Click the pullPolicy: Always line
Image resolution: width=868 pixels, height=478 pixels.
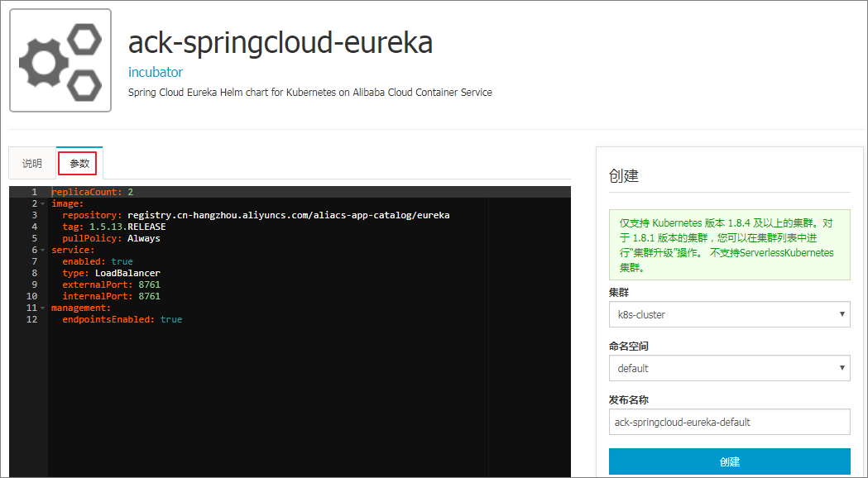(111, 238)
